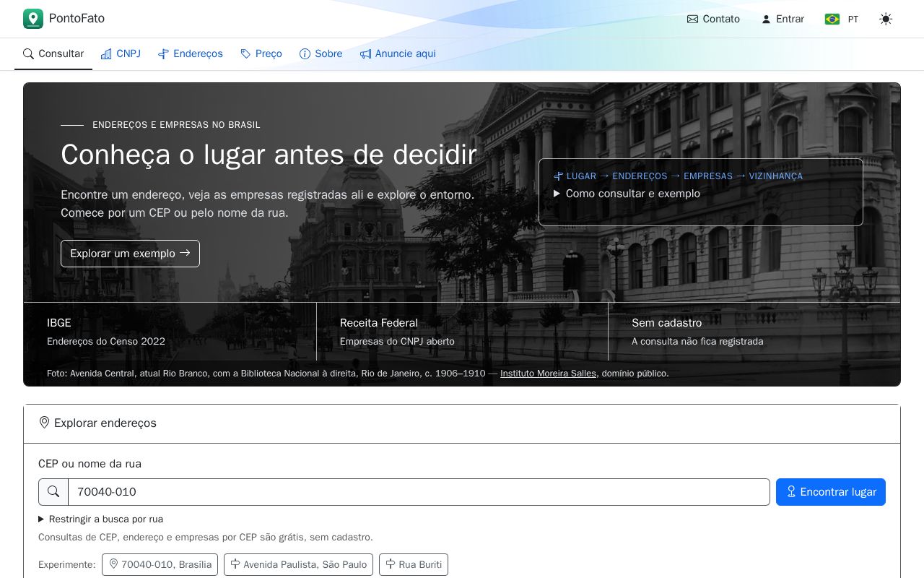Open the Preço tab
Image resolution: width=924 pixels, height=578 pixels.
(261, 54)
